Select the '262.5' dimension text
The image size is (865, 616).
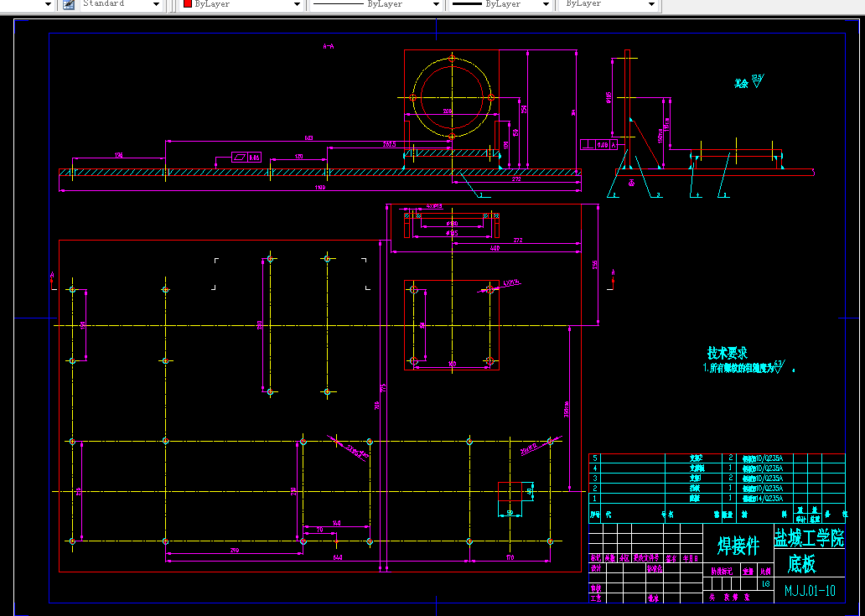(x=389, y=144)
